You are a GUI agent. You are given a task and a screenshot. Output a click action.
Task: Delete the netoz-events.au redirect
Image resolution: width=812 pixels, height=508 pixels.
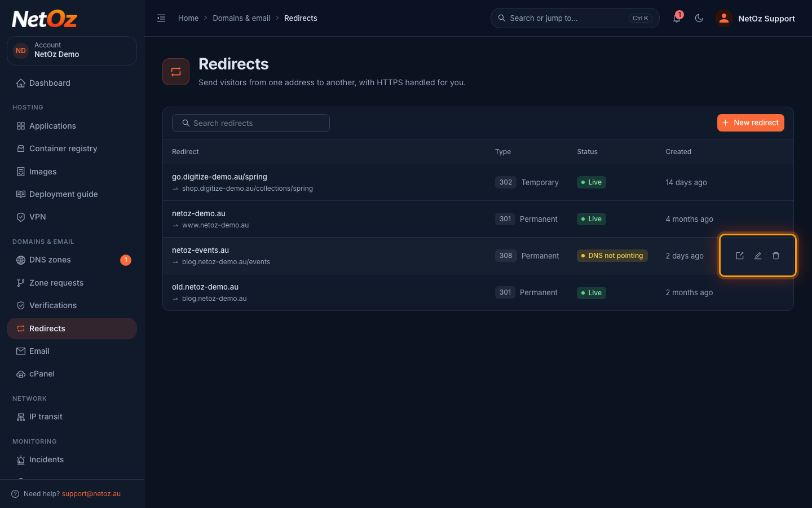pyautogui.click(x=776, y=256)
